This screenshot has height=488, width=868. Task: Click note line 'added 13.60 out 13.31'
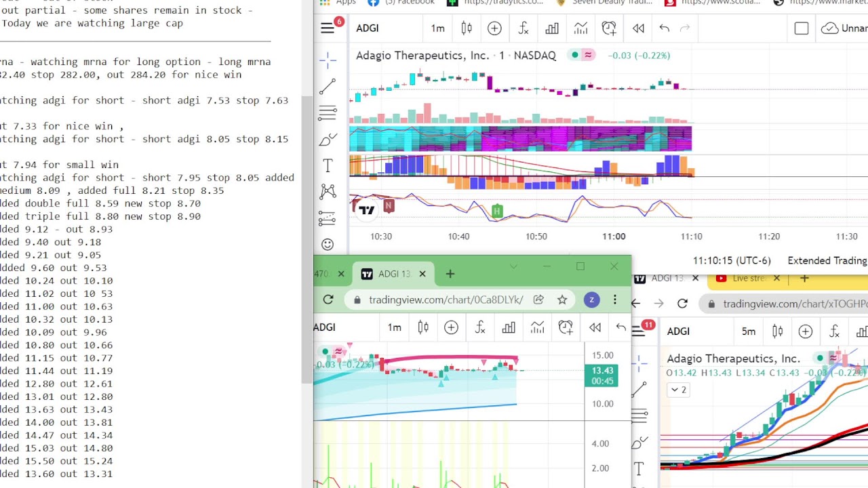(x=56, y=474)
